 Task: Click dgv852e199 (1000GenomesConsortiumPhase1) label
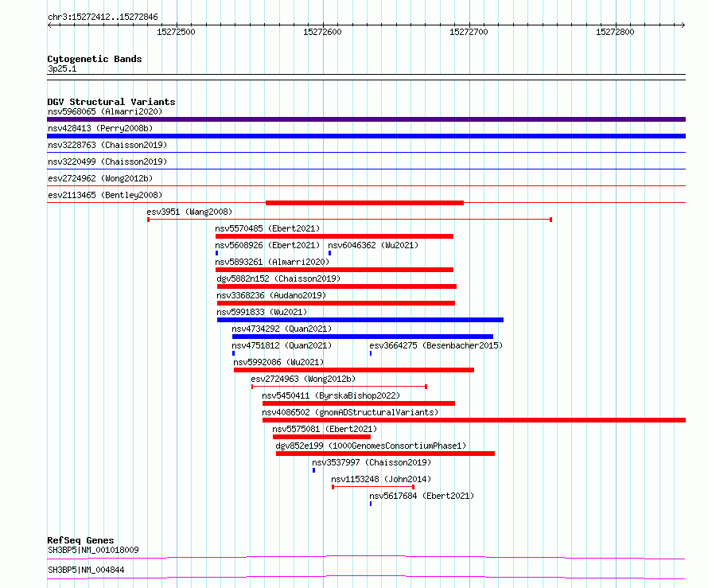click(x=371, y=446)
